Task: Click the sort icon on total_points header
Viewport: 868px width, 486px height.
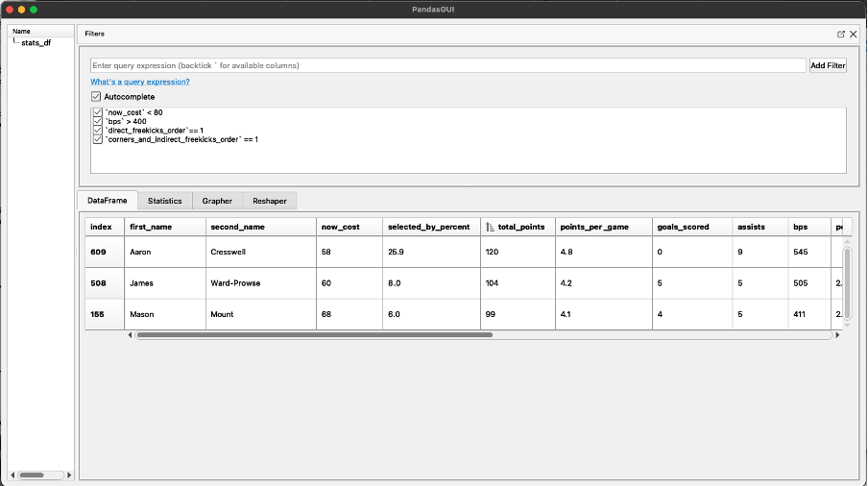Action: [491, 227]
